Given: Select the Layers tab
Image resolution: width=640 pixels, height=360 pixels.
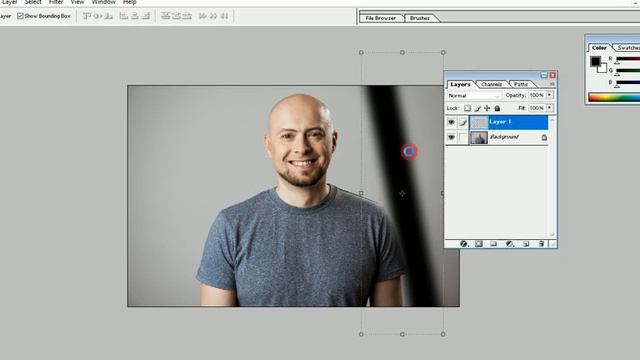Looking at the screenshot, I should (460, 84).
